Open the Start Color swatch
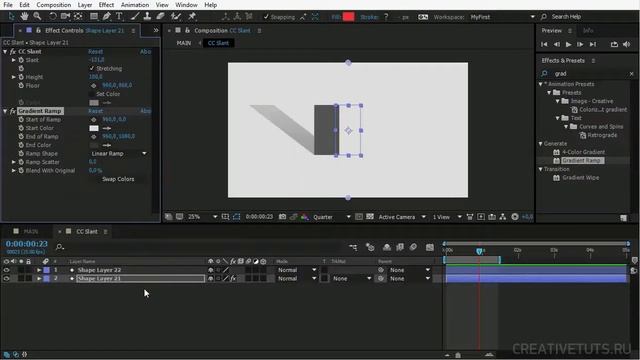This screenshot has width=640, height=360. tap(94, 128)
